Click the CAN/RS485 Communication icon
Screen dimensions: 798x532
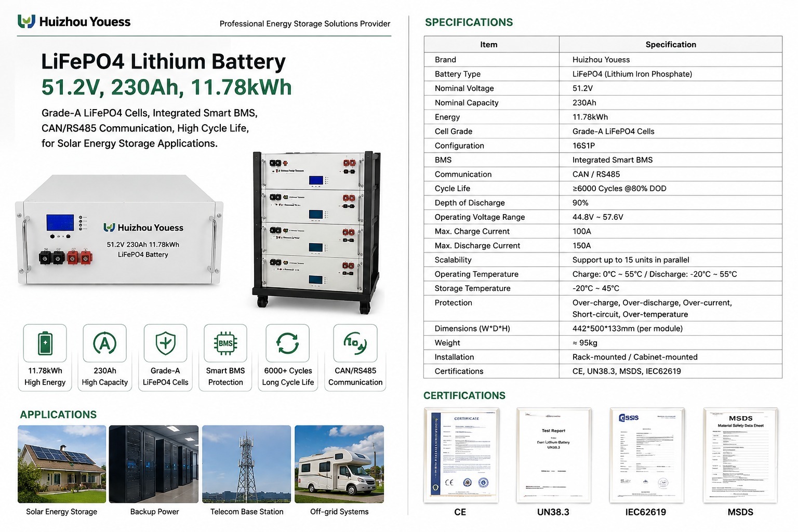click(x=355, y=343)
